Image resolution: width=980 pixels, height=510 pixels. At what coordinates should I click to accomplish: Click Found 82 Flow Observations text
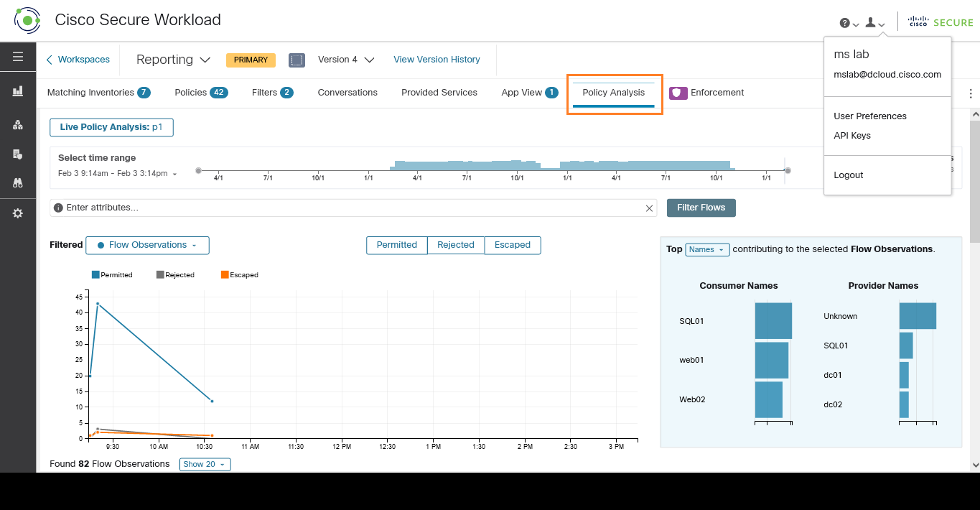tap(110, 464)
